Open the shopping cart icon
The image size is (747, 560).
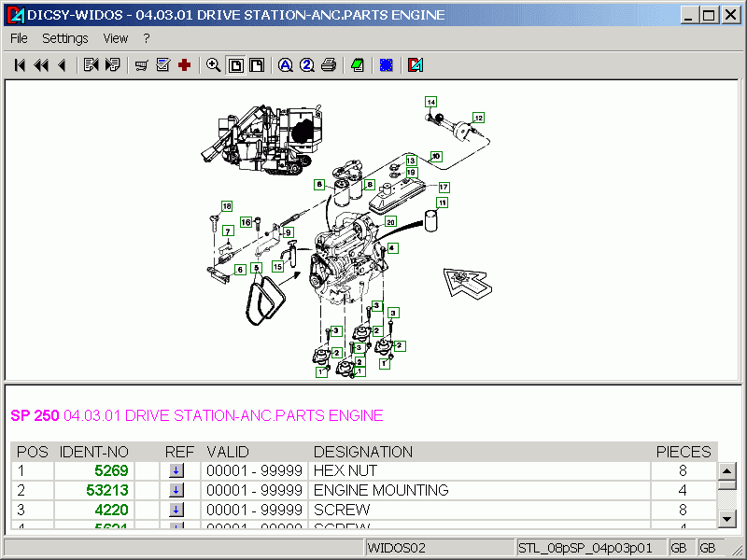[142, 65]
